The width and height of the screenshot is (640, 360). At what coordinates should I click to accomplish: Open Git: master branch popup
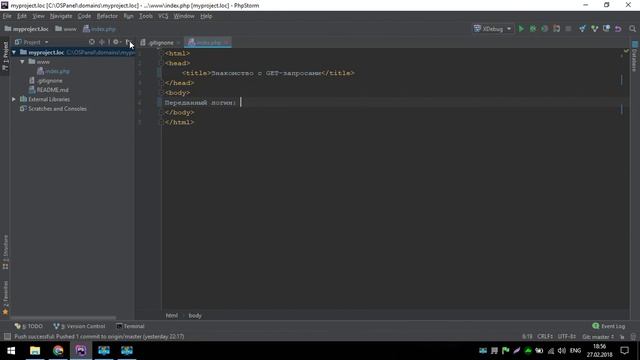pyautogui.click(x=598, y=337)
